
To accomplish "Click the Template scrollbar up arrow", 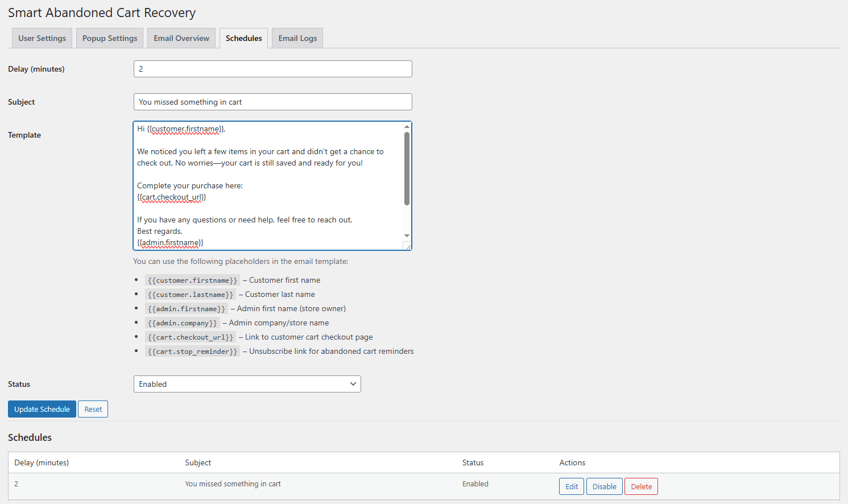I will tap(407, 126).
